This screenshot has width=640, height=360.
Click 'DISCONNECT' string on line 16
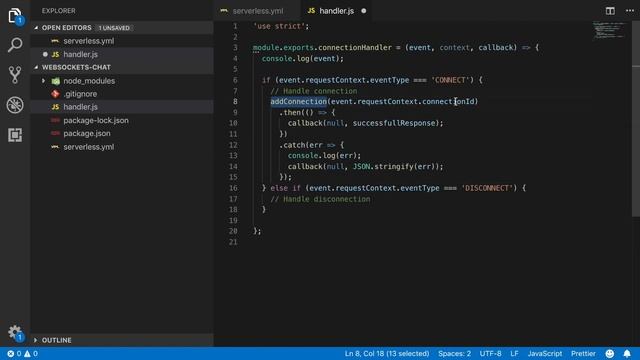pos(487,188)
